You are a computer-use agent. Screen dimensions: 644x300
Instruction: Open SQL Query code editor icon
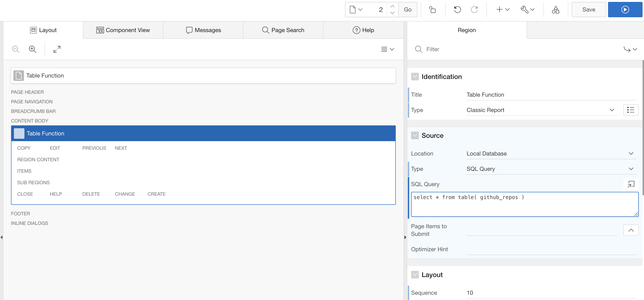coord(631,184)
